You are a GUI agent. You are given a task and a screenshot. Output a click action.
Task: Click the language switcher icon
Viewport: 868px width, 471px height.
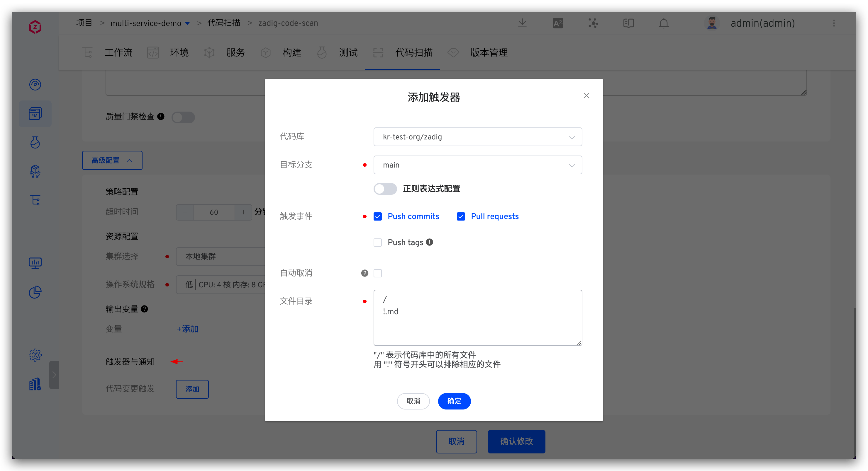tap(557, 23)
